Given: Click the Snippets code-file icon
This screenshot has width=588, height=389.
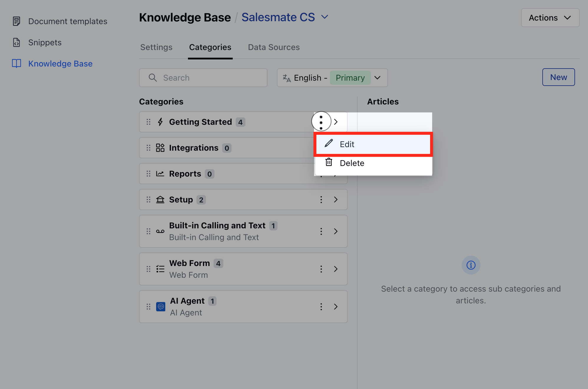Looking at the screenshot, I should pos(16,42).
